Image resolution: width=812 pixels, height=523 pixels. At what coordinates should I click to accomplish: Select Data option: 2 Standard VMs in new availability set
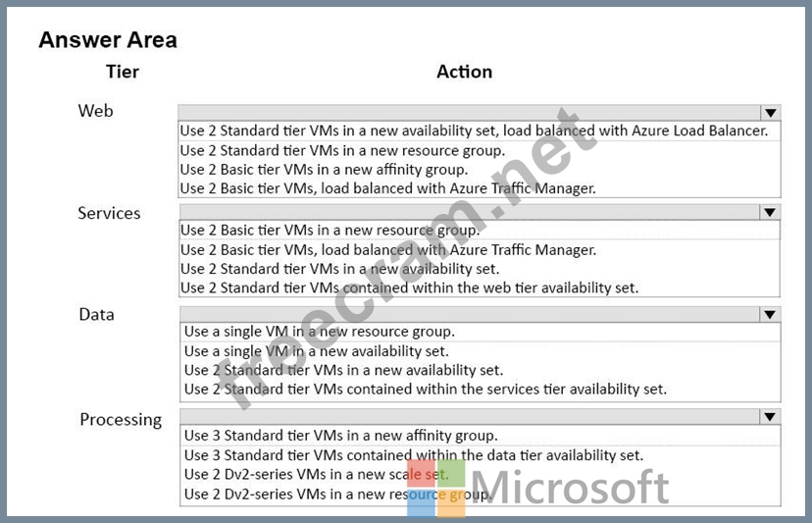click(343, 370)
